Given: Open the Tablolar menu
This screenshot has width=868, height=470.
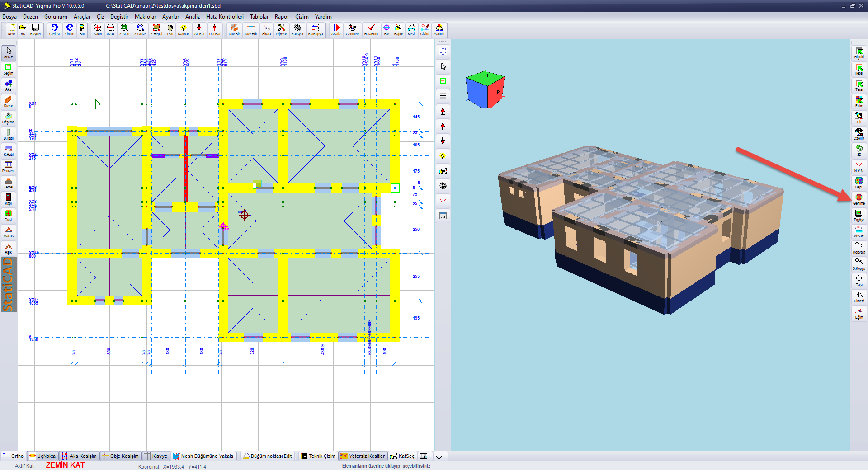Looking at the screenshot, I should coord(259,17).
